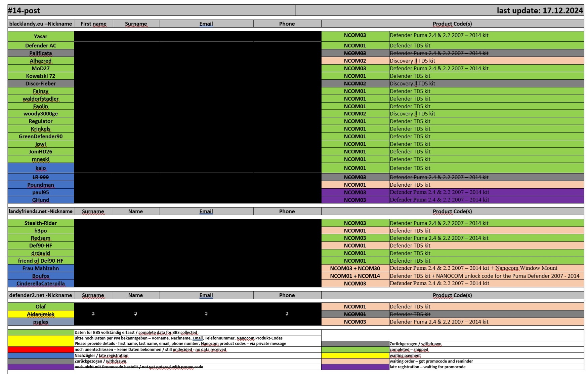
Task: Select the landyfriends.net -Nickname header cell
Action: (x=41, y=211)
